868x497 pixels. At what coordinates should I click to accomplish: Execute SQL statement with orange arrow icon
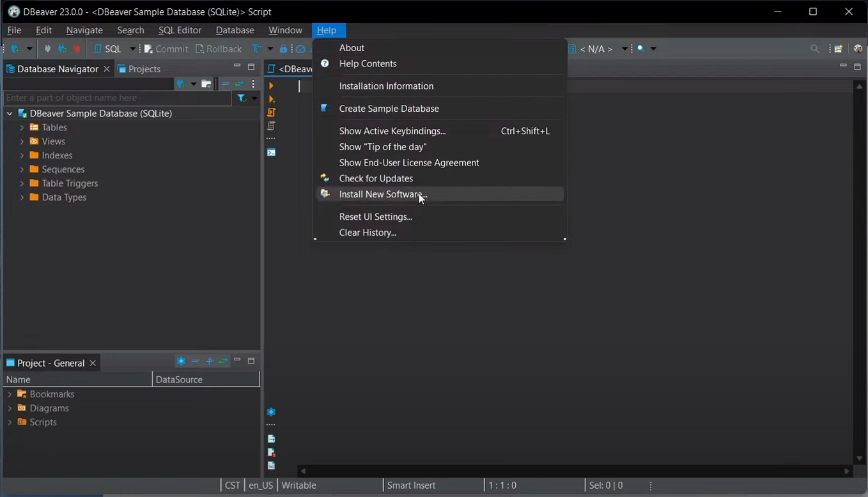point(272,86)
